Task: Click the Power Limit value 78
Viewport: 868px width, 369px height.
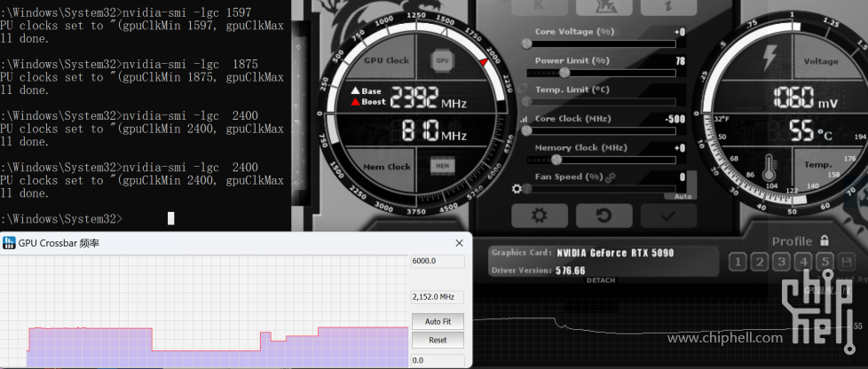Action: [x=681, y=61]
